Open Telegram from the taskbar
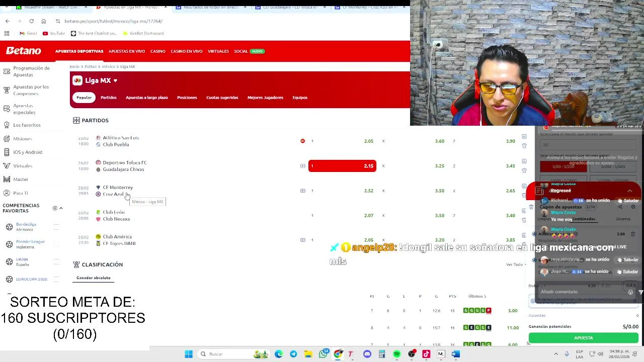Image resolution: width=644 pixels, height=362 pixels. (293, 354)
